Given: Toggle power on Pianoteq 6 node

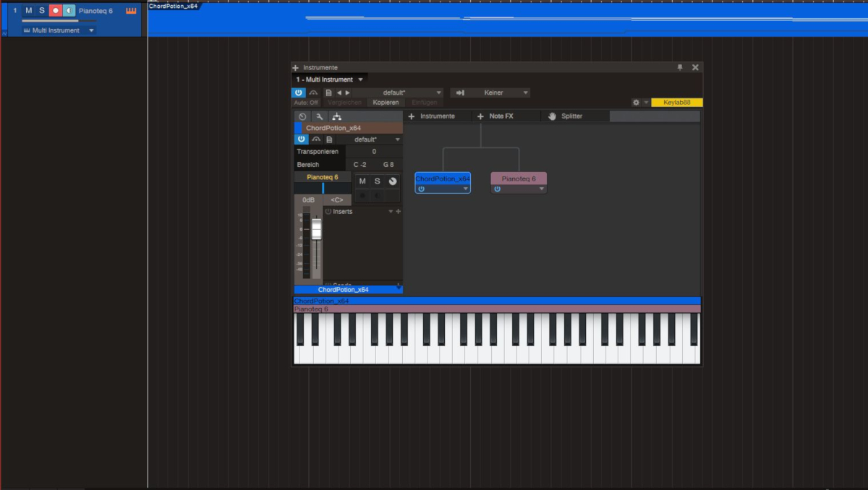Looking at the screenshot, I should click(497, 189).
